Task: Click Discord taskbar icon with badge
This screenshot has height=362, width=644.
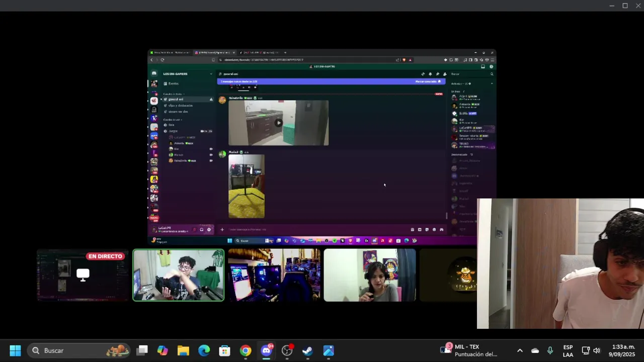Action: click(267, 350)
